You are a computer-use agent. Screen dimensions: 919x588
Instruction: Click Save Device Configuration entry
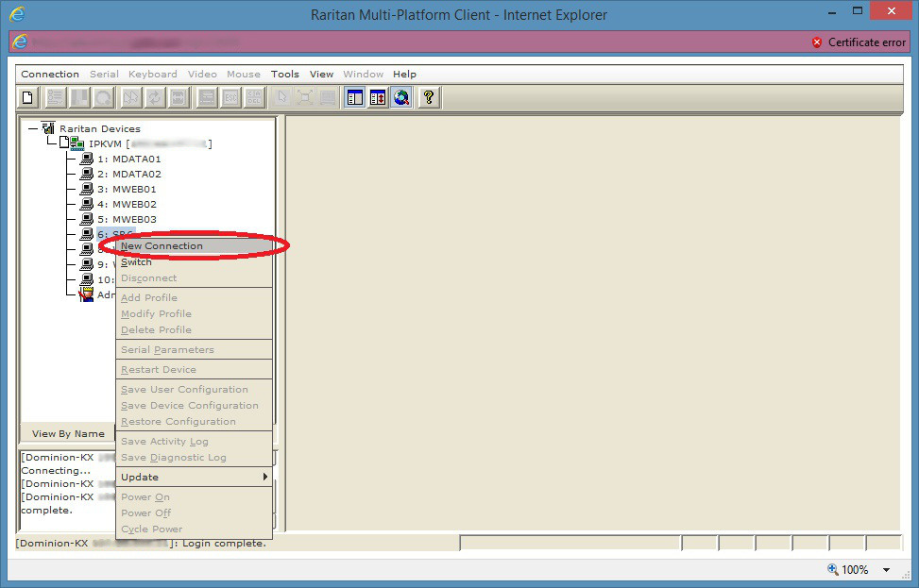[194, 405]
